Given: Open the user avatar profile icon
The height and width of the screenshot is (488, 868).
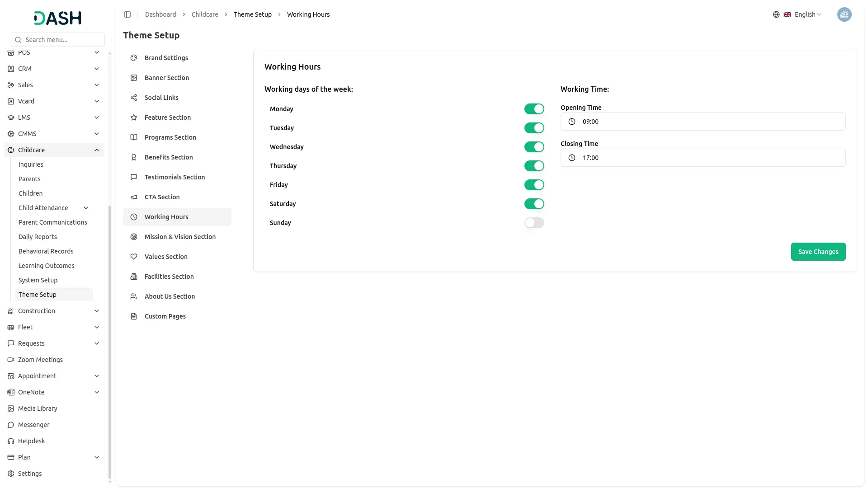Looking at the screenshot, I should click(844, 14).
